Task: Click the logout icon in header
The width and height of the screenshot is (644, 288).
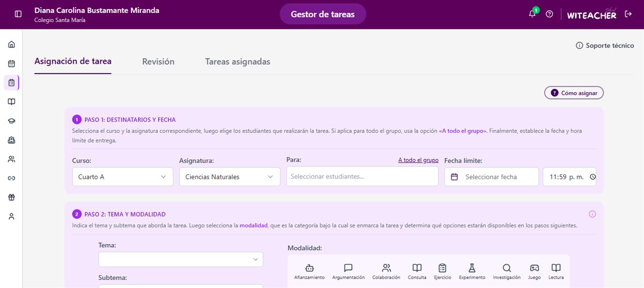Action: (628, 14)
